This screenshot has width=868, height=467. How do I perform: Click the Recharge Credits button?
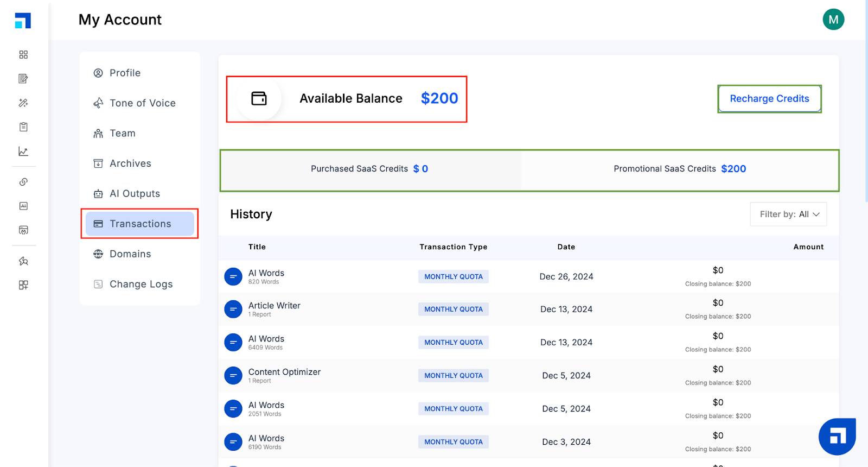(769, 99)
